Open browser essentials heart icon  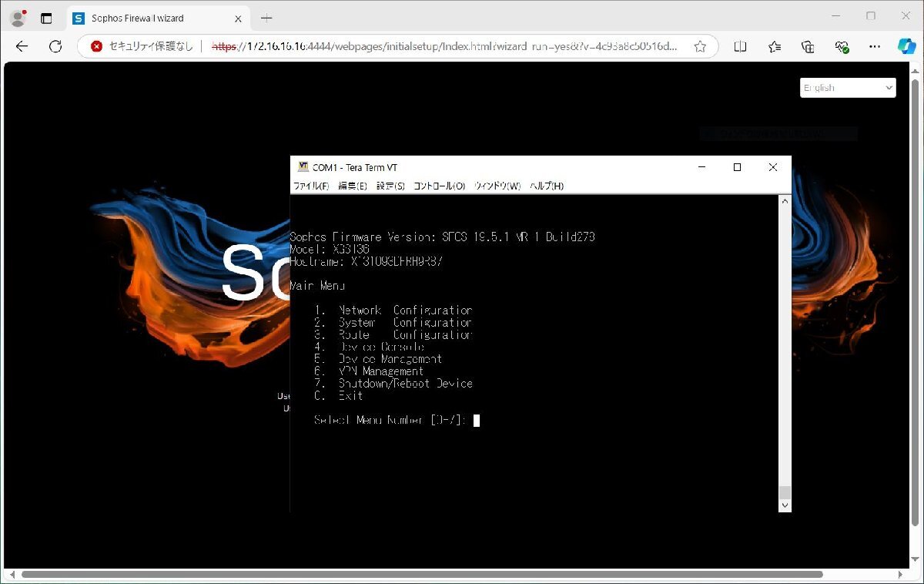click(x=842, y=46)
